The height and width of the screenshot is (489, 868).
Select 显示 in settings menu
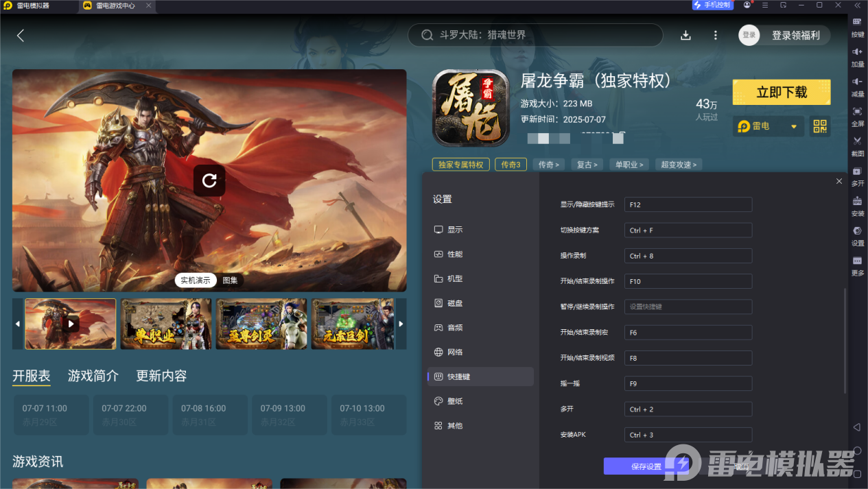click(480, 230)
